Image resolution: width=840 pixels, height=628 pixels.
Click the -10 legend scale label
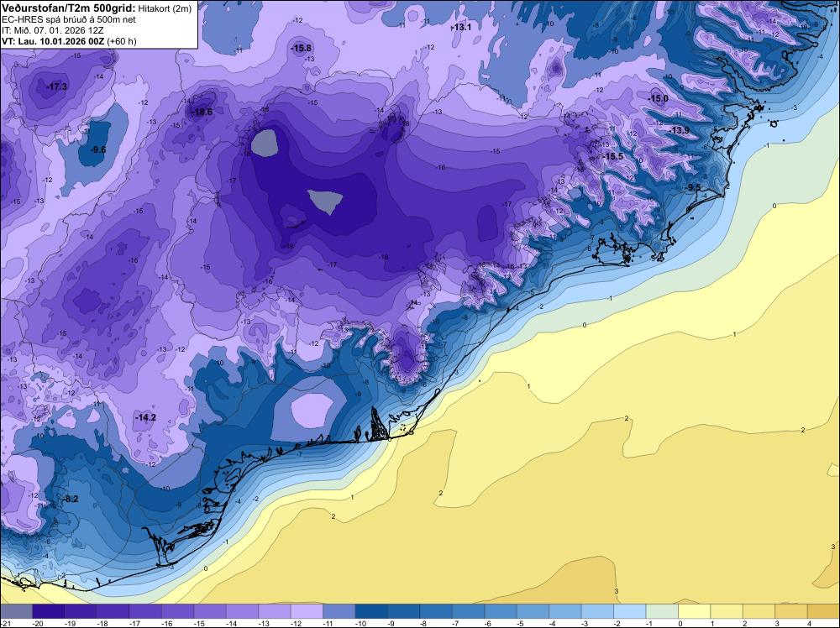(360, 624)
